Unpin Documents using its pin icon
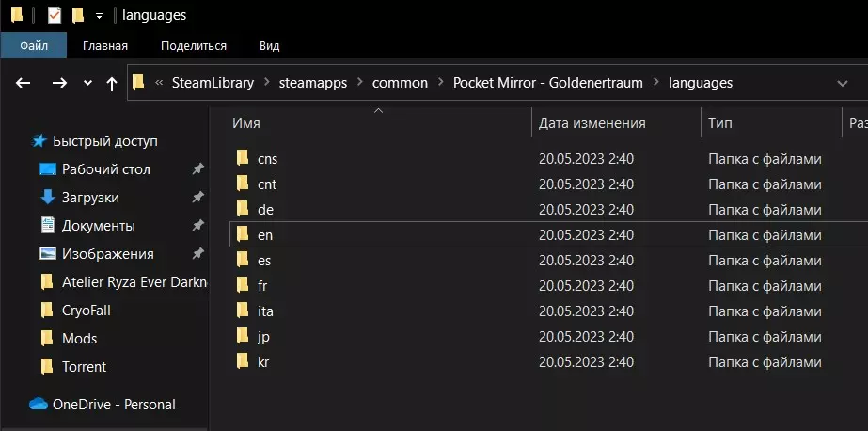The width and height of the screenshot is (868, 431). point(197,226)
